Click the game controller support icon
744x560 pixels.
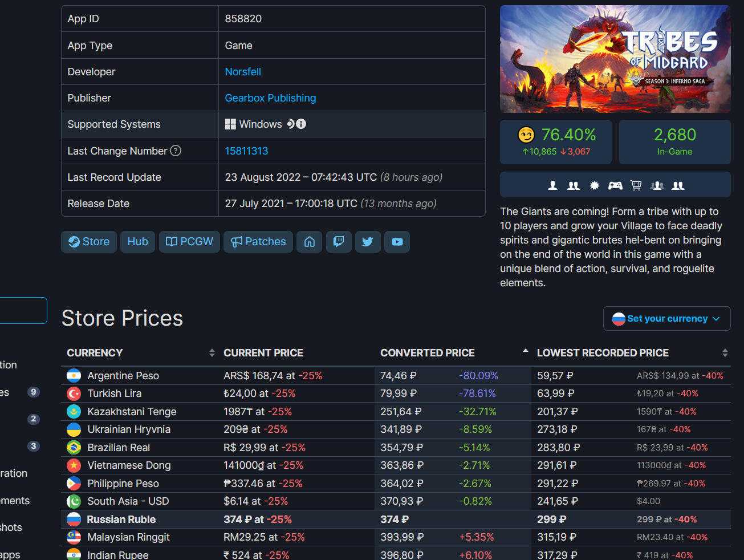[x=615, y=185]
